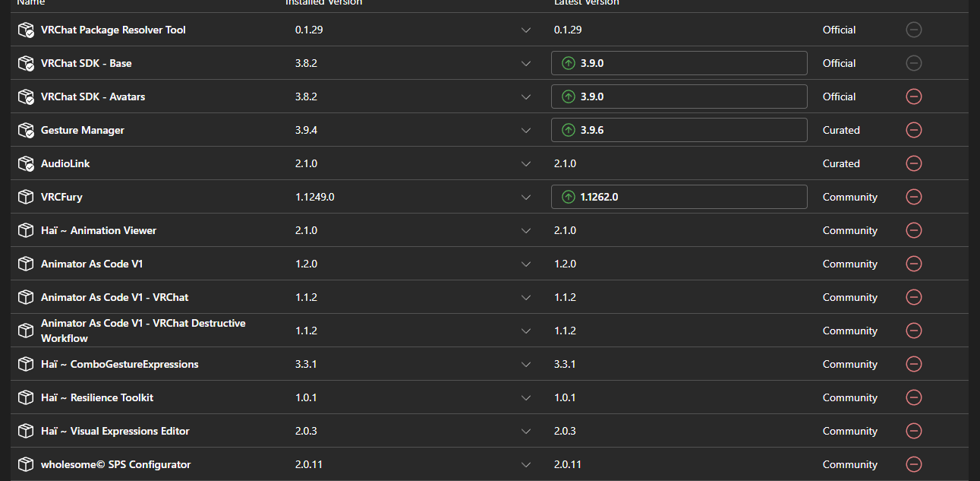Upgrade VRChat SDK - Base to 3.9.0

tap(679, 63)
